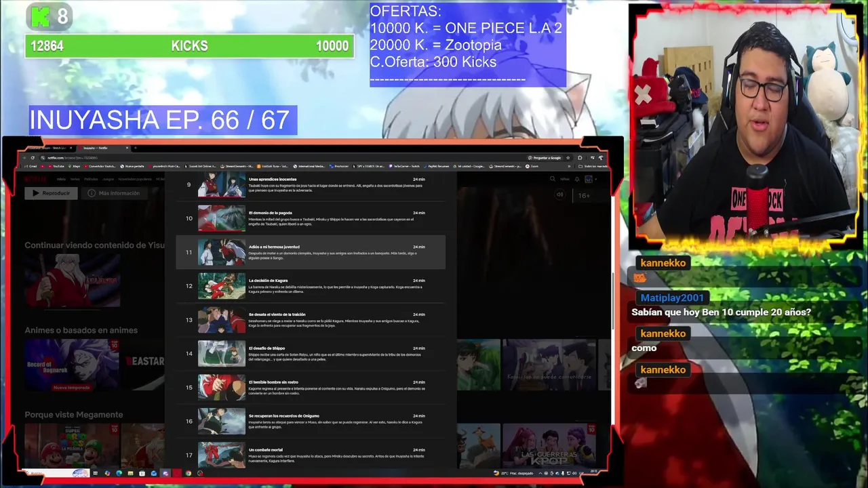Open the Series menu item

[75, 179]
